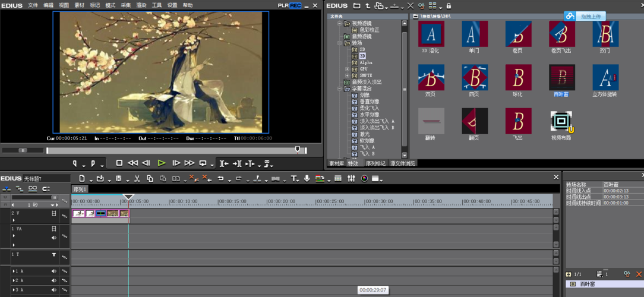Viewport: 644px width, 297px height.
Task: Select the 3D 溶化 transition thumbnail
Action: tap(431, 34)
